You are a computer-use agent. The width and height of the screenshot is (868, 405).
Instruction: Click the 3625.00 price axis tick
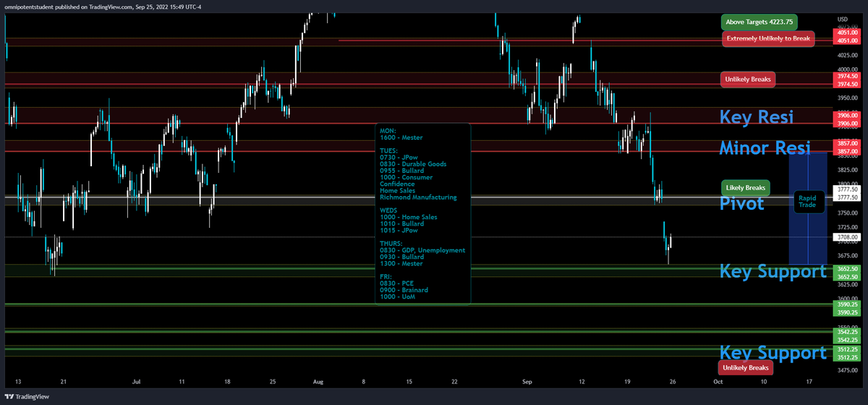pos(847,284)
